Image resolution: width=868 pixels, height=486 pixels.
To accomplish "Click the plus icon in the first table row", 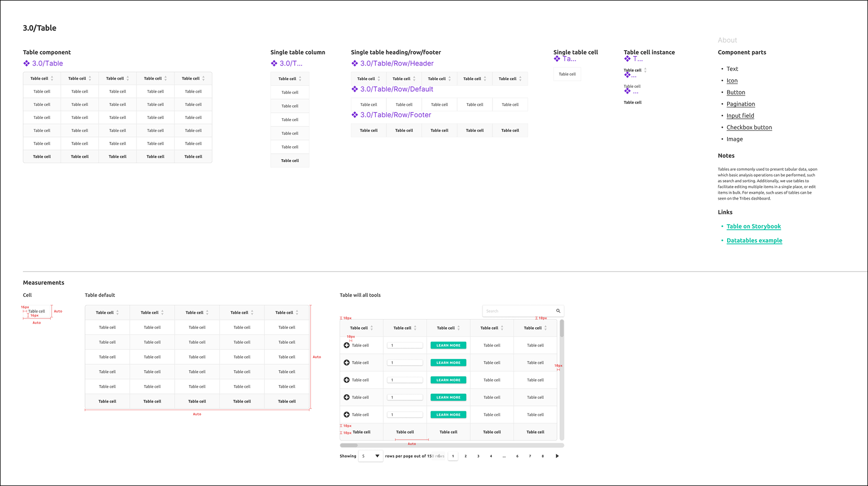I will click(347, 345).
